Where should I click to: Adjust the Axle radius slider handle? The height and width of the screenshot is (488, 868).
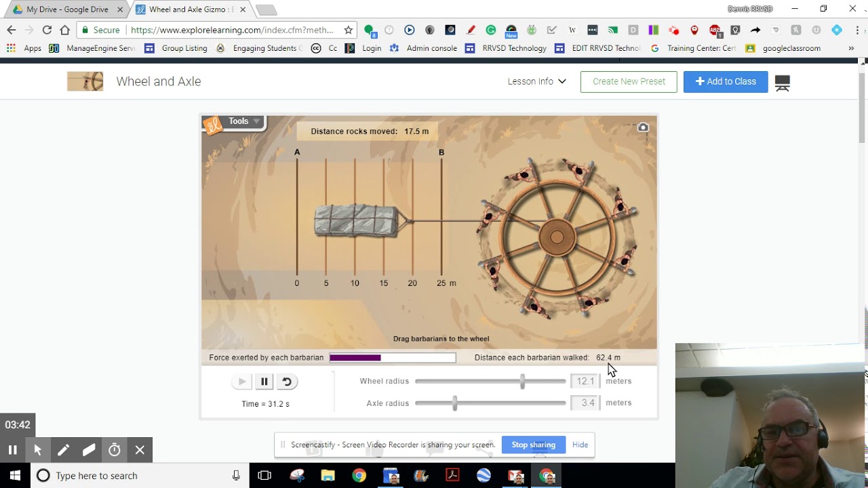point(454,403)
